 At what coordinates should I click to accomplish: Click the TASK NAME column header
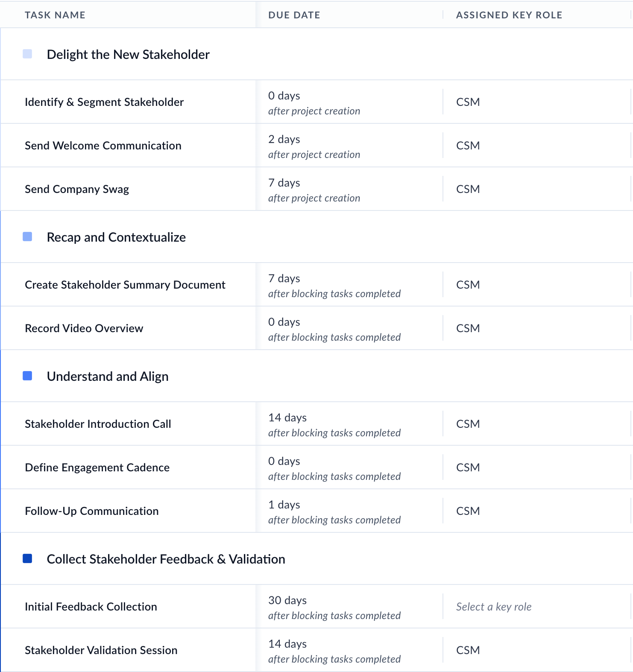[x=55, y=15]
